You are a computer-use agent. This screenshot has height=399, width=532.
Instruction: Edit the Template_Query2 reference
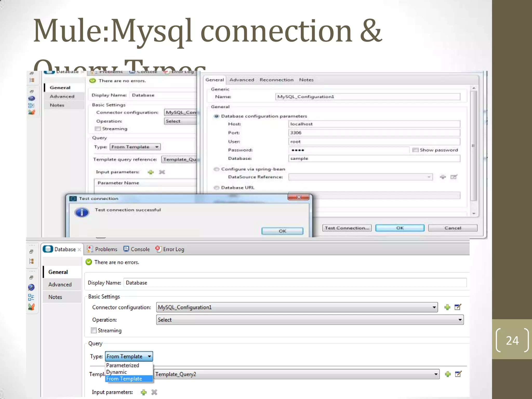tap(458, 374)
